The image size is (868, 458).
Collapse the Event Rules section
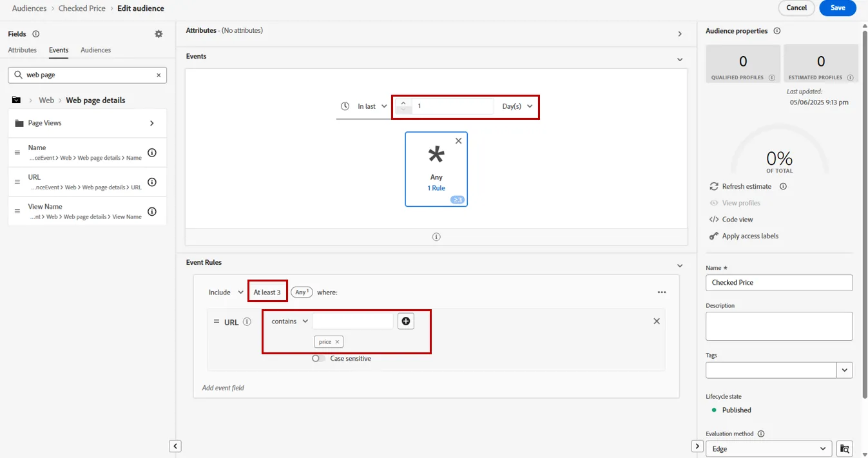tap(680, 266)
